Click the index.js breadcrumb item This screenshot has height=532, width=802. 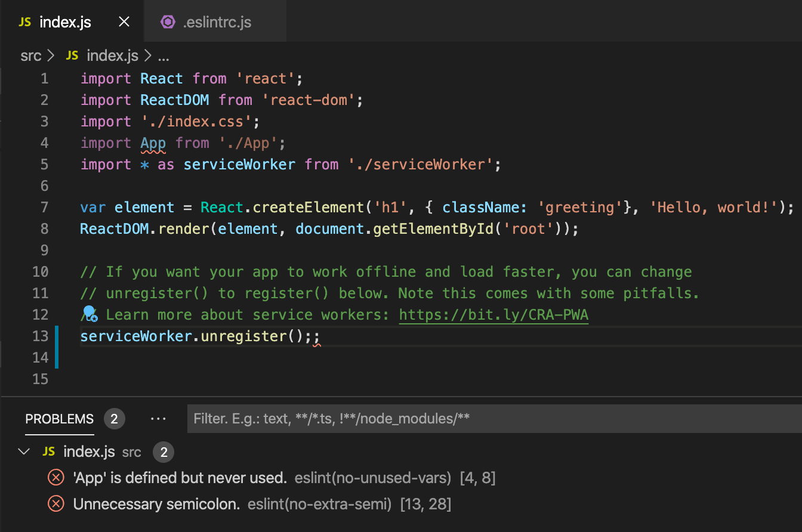[x=113, y=55]
